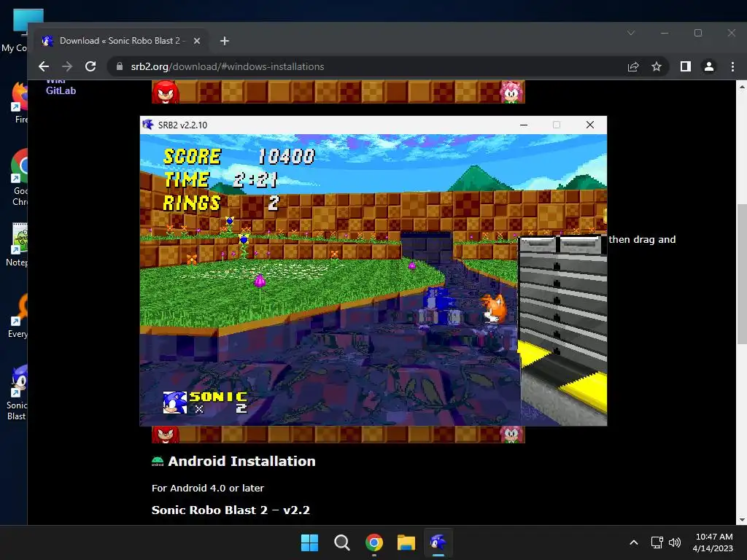Open the Chrome profile menu
This screenshot has height=560, width=747.
[x=709, y=66]
